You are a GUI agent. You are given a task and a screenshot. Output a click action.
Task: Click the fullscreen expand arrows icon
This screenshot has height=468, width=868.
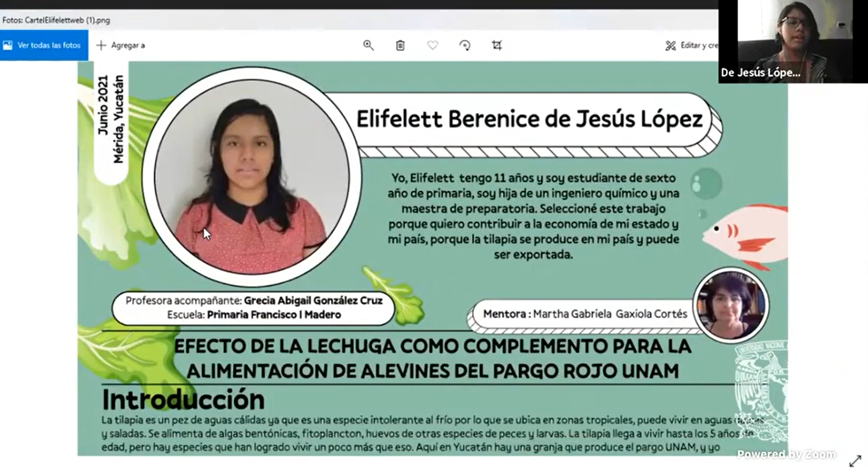coord(855,461)
